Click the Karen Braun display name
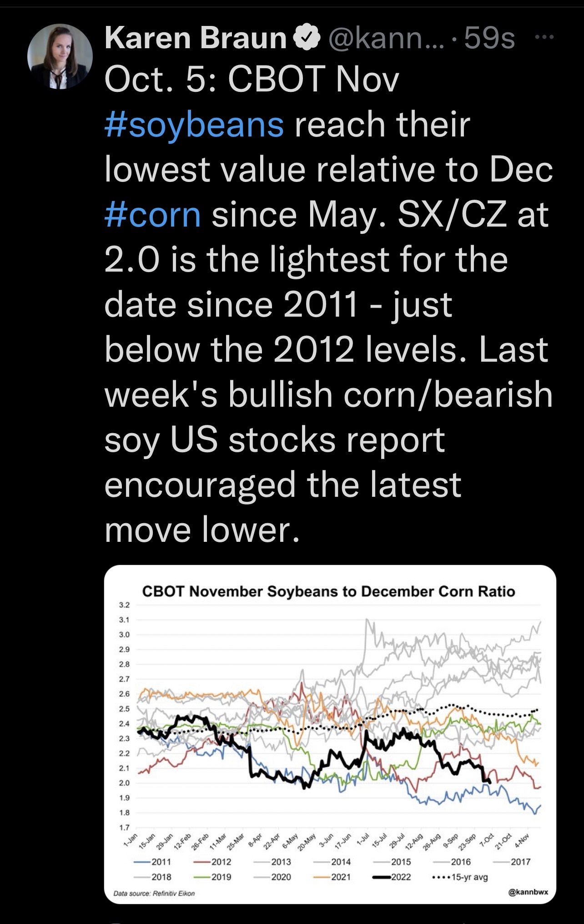This screenshot has width=584, height=924. click(196, 38)
